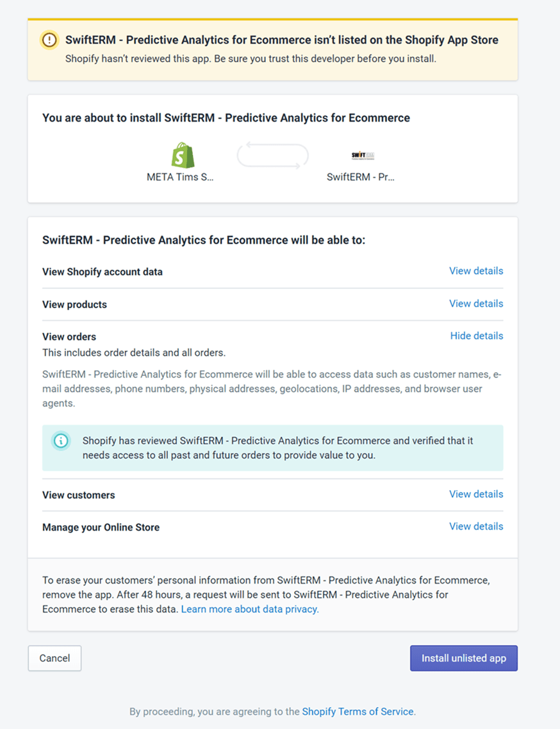The height and width of the screenshot is (729, 560).
Task: Click the View Shopify account data heading
Action: click(x=103, y=272)
